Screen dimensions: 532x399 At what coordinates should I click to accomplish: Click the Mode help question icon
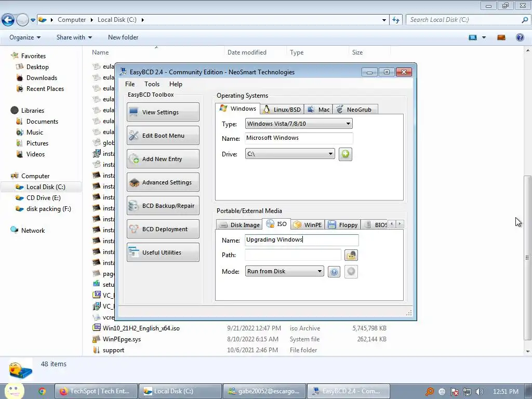coord(334,271)
